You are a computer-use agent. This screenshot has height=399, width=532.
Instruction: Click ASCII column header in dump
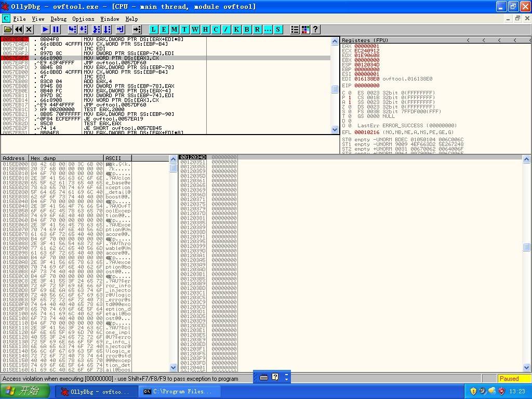(117, 158)
